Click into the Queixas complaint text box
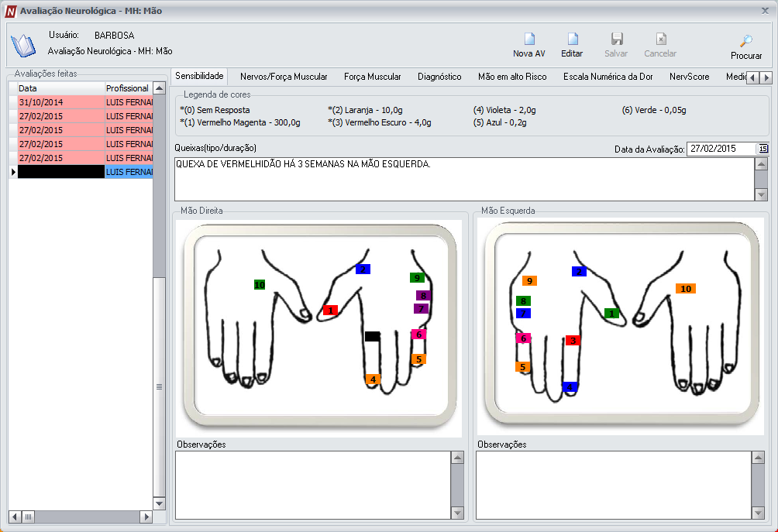778x532 pixels. pos(464,179)
